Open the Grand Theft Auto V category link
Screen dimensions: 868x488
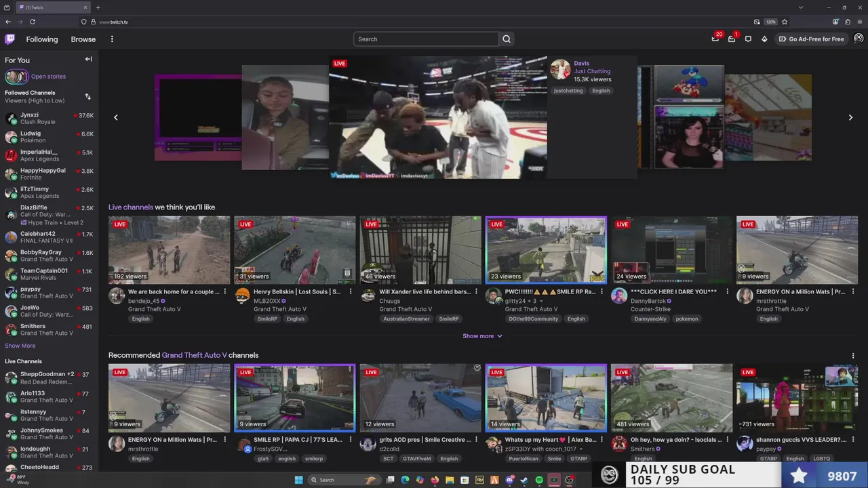click(194, 355)
